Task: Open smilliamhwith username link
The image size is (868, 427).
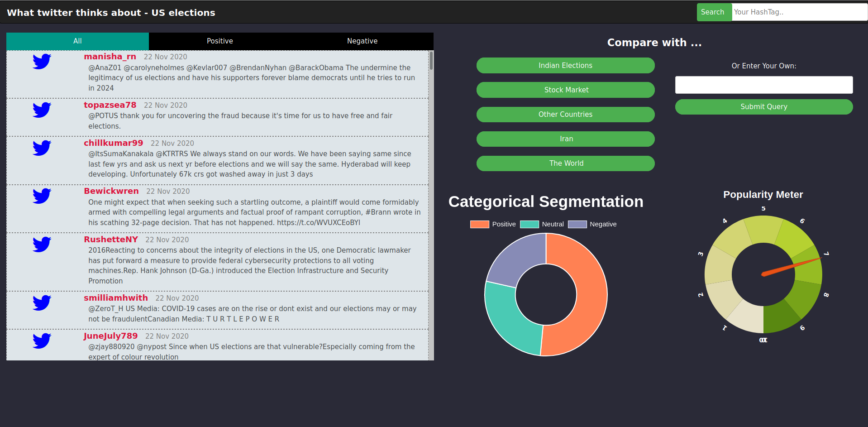Action: point(116,298)
